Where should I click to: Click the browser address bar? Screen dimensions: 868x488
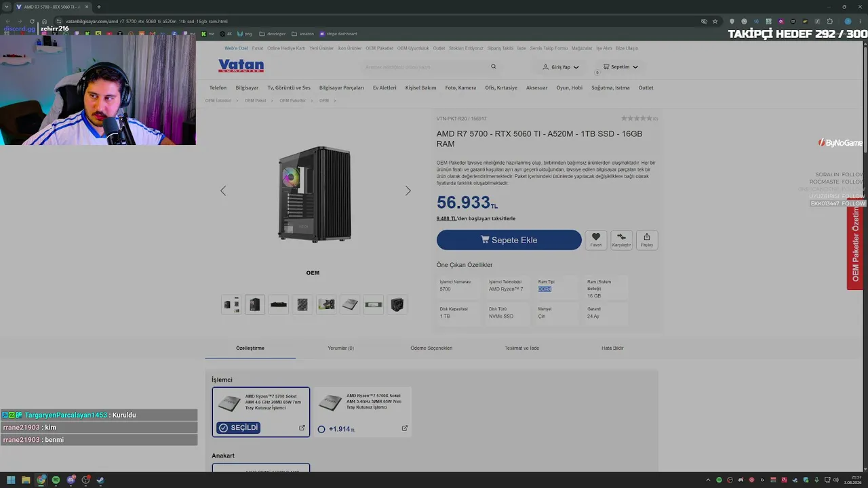click(380, 21)
